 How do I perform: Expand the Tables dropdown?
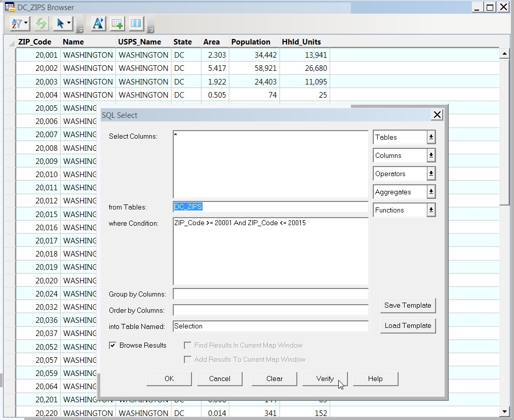(x=430, y=137)
